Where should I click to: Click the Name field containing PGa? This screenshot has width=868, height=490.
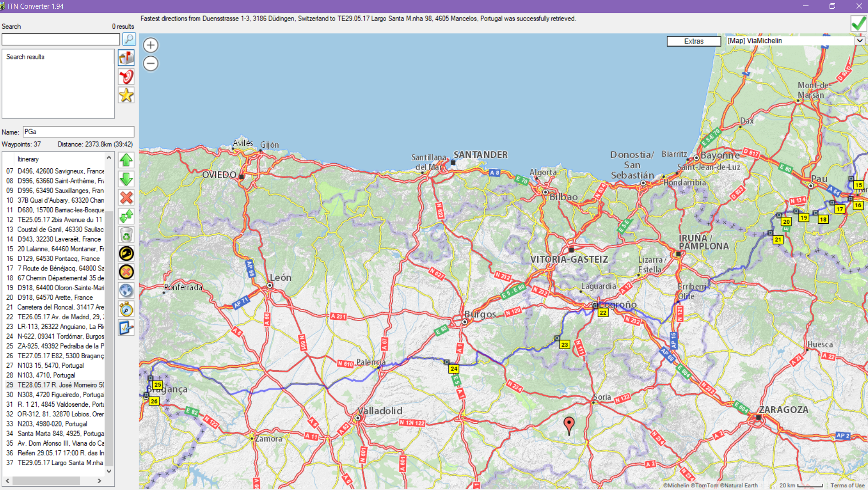[79, 132]
